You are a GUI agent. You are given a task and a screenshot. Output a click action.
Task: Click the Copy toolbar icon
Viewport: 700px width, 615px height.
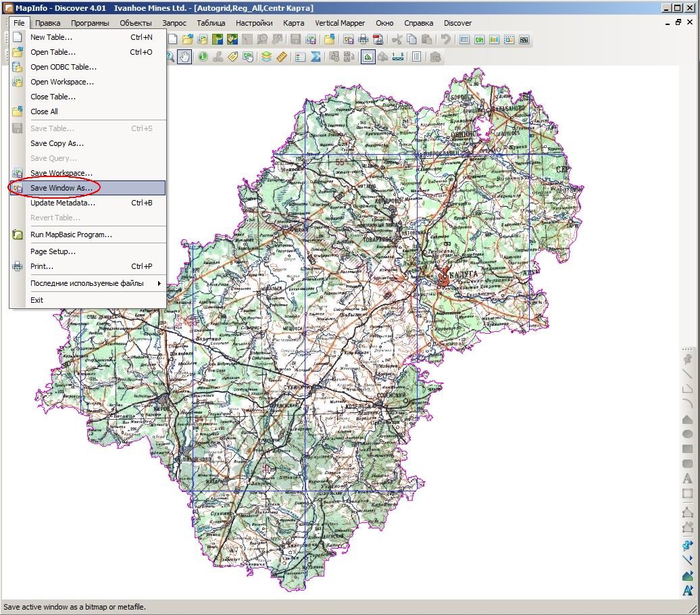[411, 39]
